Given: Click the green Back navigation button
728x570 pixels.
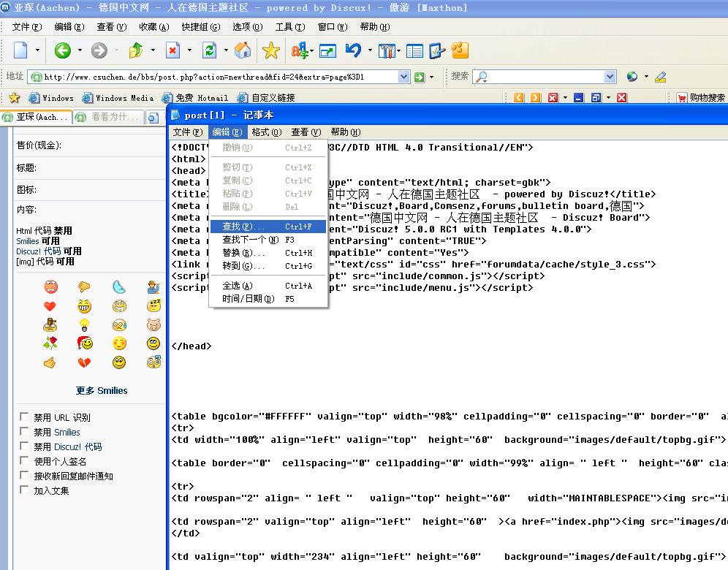Looking at the screenshot, I should [x=62, y=50].
